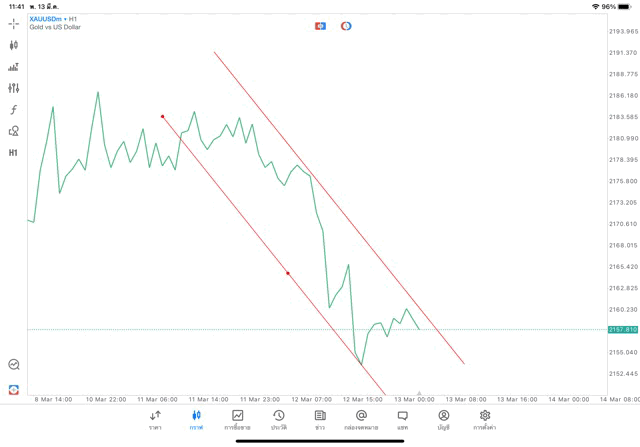The image size is (640, 447).
Task: Open the indicators bar-chart icon
Action: 13,67
